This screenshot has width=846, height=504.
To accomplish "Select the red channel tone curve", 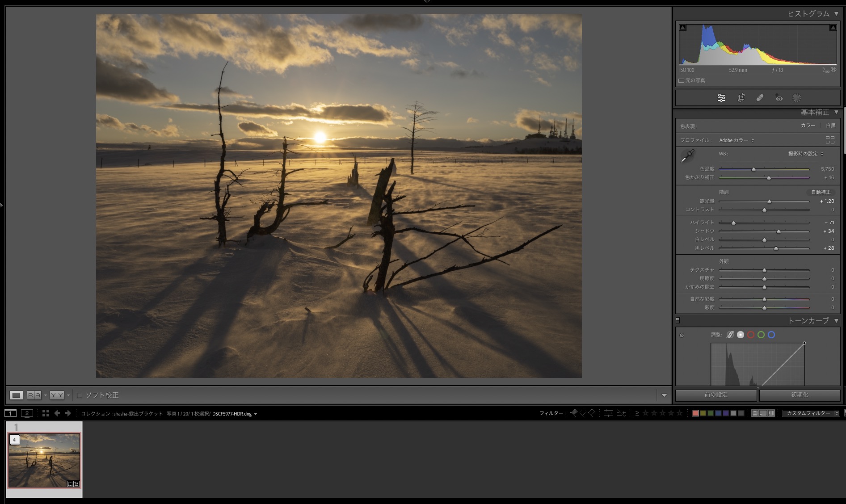I will (751, 335).
